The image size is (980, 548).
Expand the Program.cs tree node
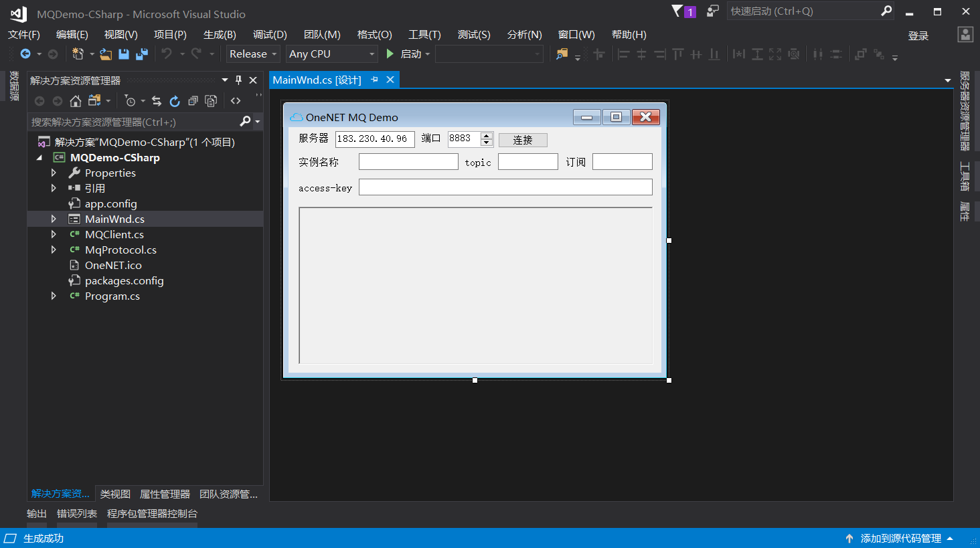click(54, 296)
